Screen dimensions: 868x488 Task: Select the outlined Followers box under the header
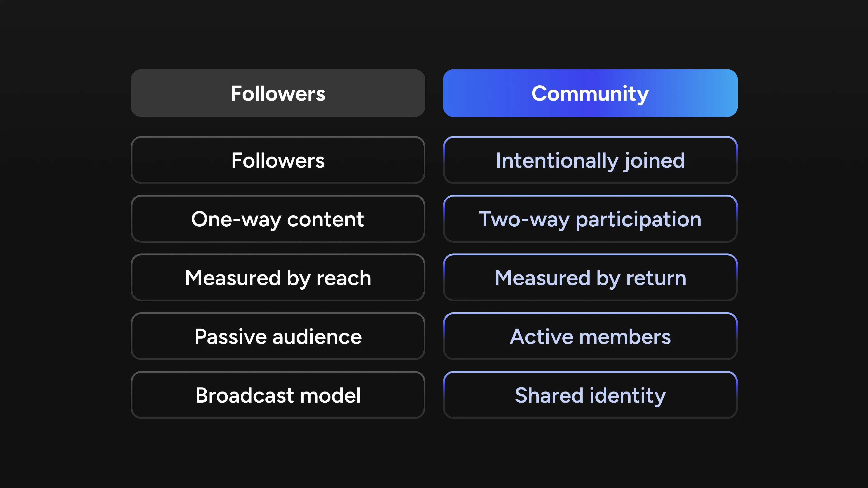pyautogui.click(x=278, y=160)
